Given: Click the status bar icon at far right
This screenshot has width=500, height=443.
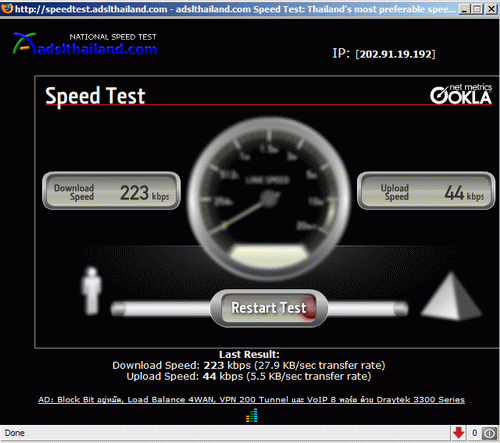Looking at the screenshot, I should [x=489, y=433].
